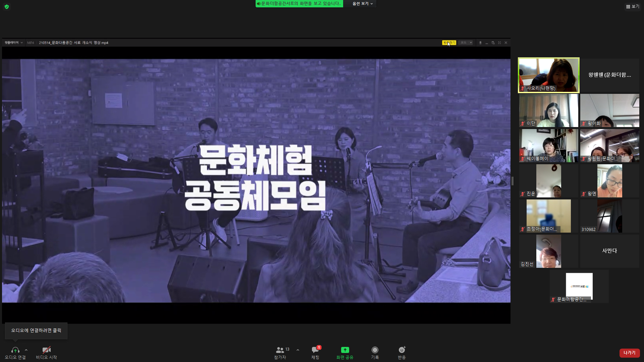Screen dimensions: 644x362
Task: Click the red 나가기 leave button
Action: point(629,353)
